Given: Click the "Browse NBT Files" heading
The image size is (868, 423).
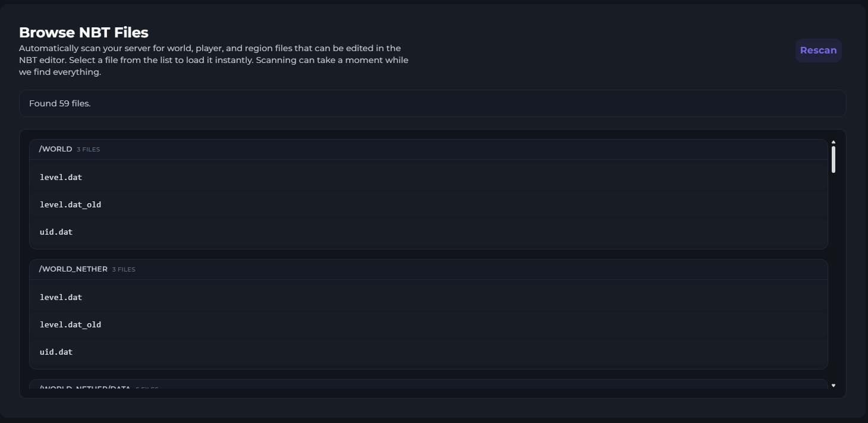Looking at the screenshot, I should pyautogui.click(x=83, y=33).
